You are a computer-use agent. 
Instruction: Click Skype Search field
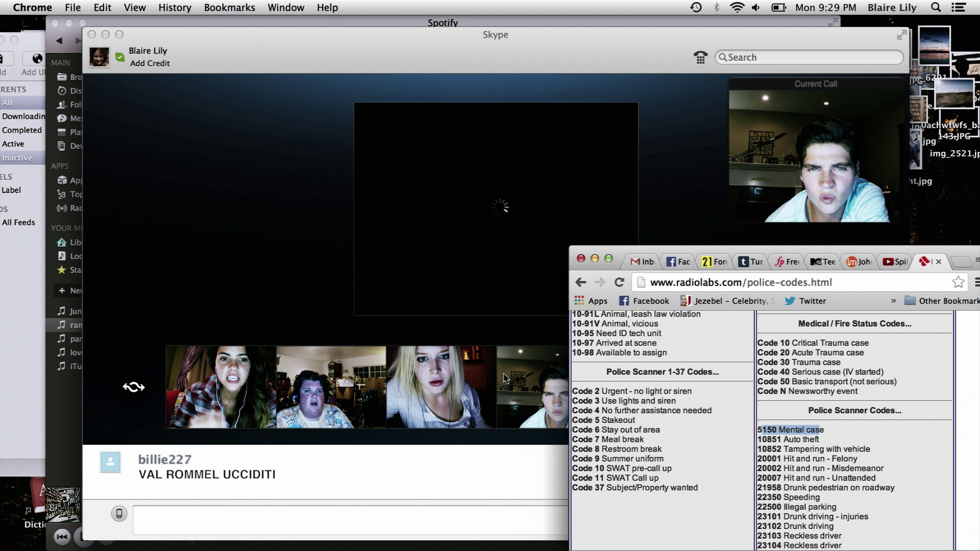[809, 57]
